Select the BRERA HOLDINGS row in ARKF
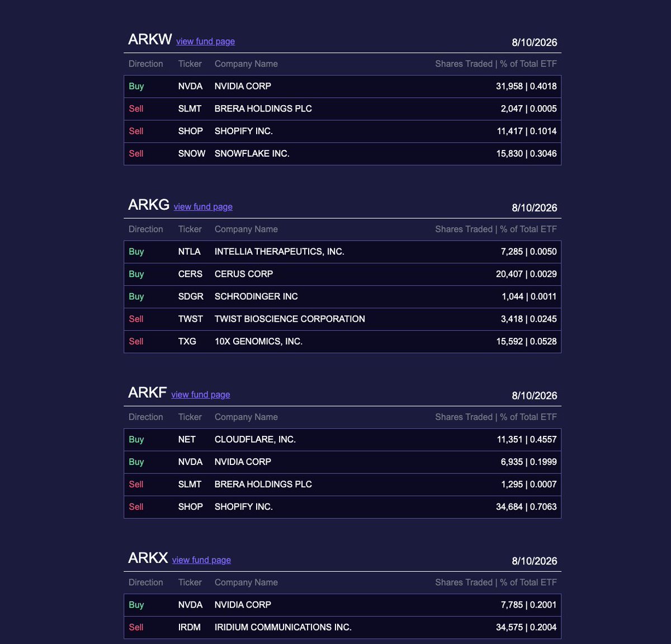The width and height of the screenshot is (671, 644). [342, 485]
